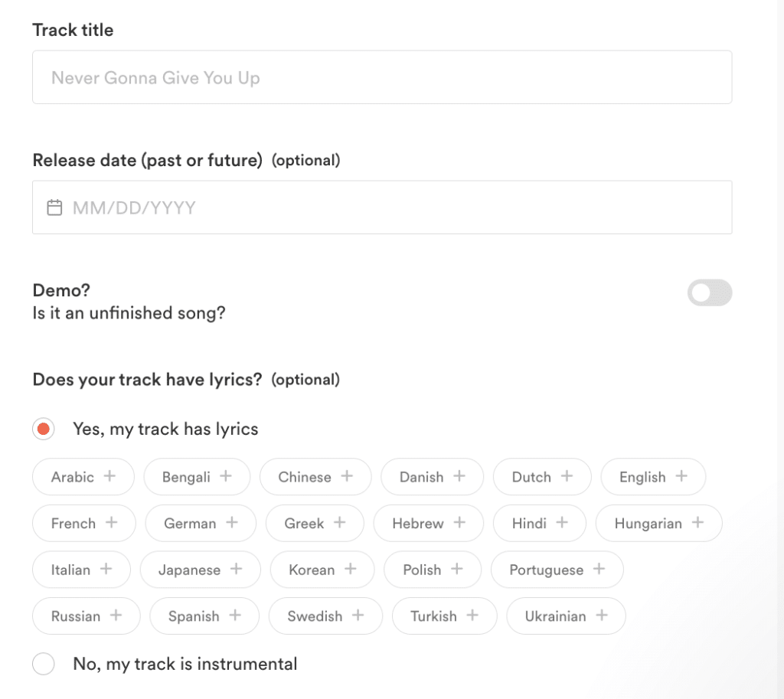Click the plus icon beside Ukrainian

click(x=604, y=616)
